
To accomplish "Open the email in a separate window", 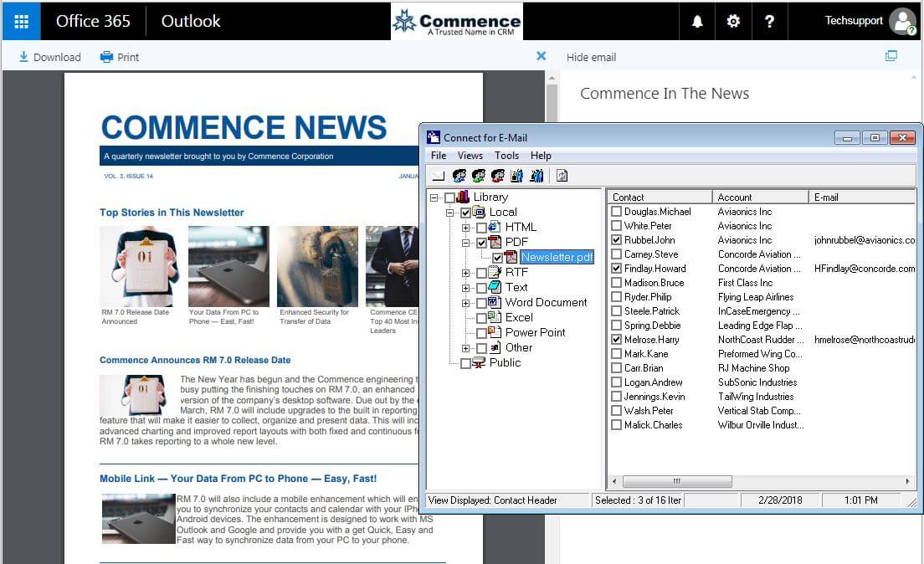I will [x=891, y=56].
